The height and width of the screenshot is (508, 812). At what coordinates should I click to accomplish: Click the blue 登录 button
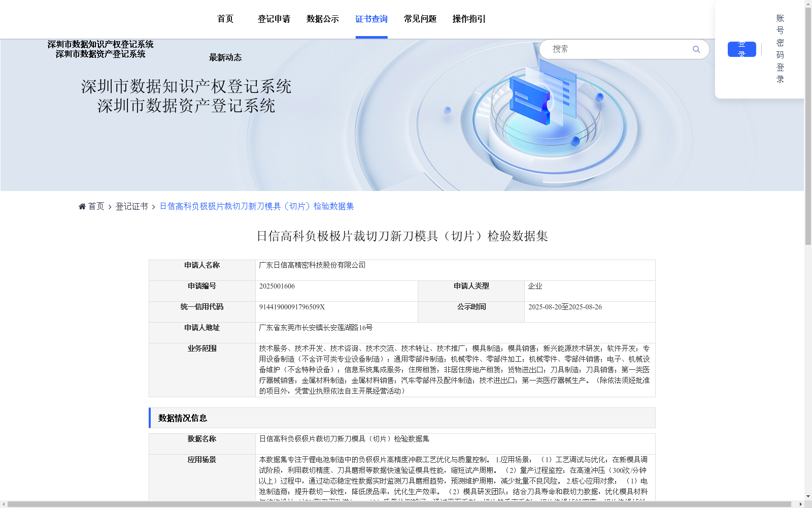(741, 49)
